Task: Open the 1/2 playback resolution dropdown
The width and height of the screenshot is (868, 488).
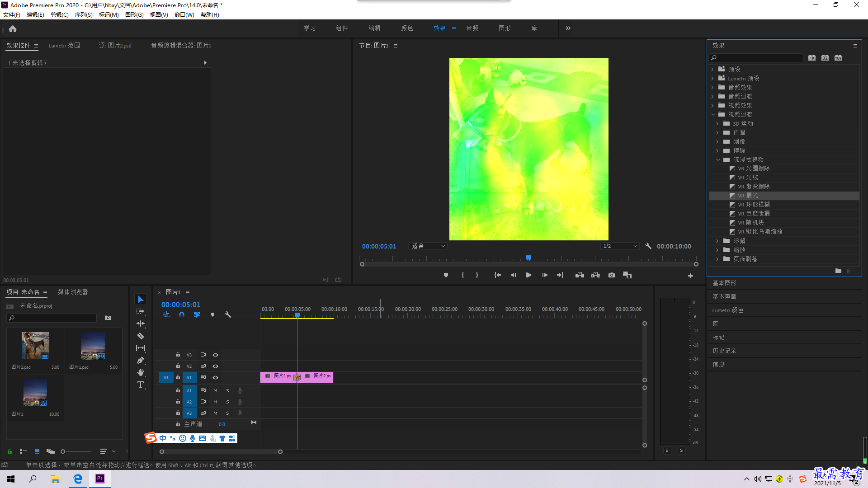Action: click(620, 246)
